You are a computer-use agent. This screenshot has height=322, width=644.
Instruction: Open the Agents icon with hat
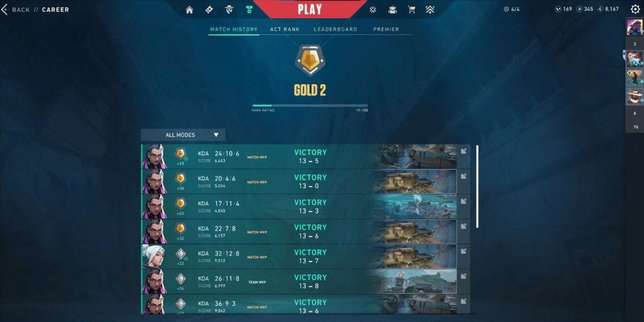[229, 9]
